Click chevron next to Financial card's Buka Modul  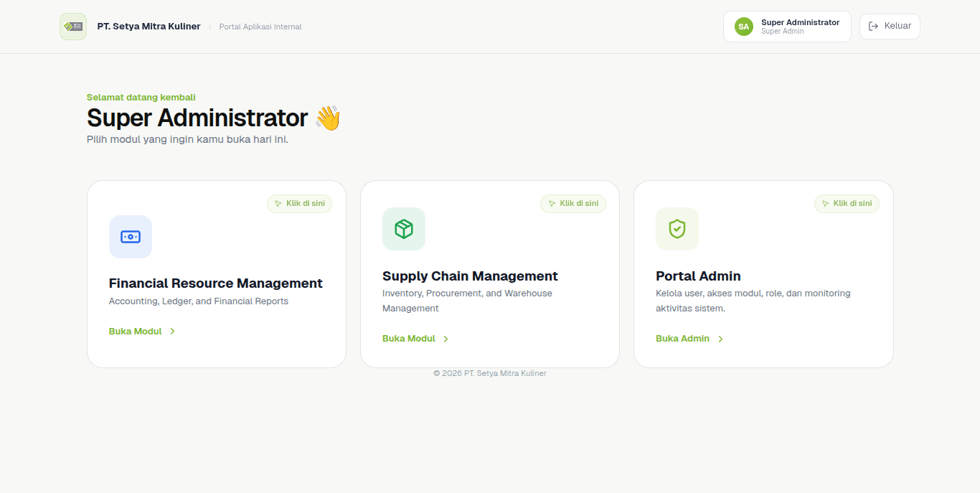tap(173, 332)
